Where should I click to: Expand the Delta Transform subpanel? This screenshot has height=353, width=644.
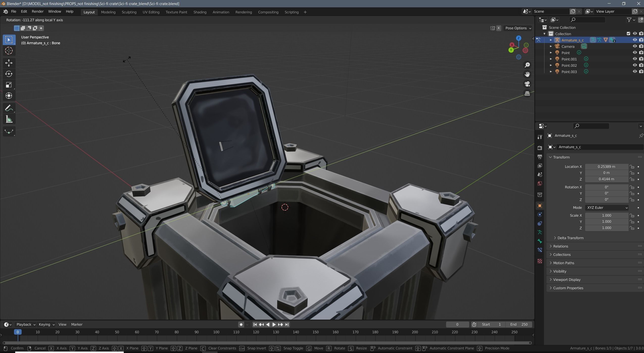click(570, 238)
